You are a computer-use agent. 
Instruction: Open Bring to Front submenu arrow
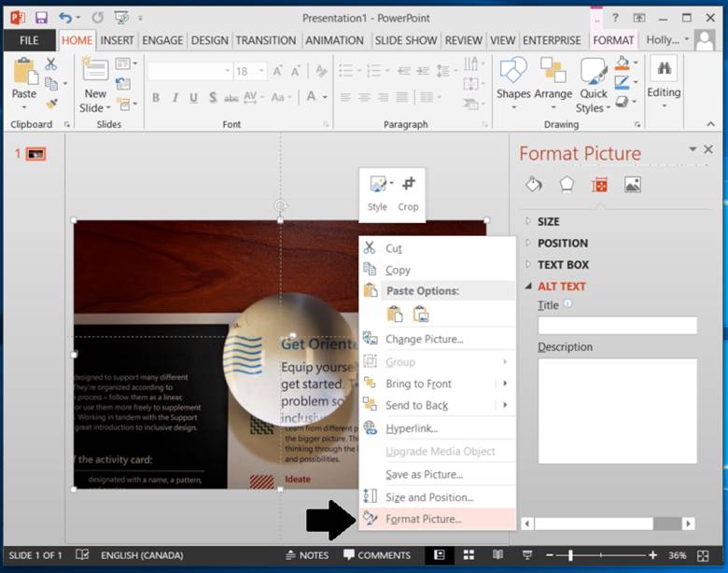505,384
